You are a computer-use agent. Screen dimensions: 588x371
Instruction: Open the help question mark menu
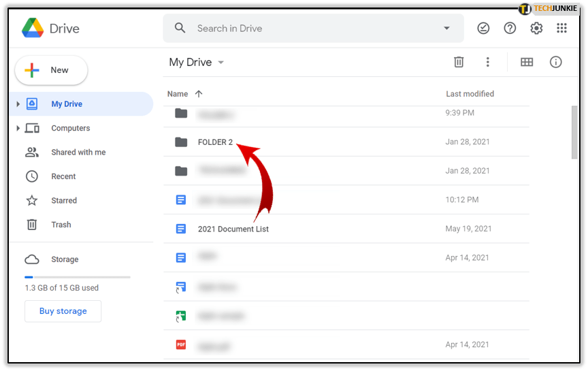click(x=510, y=28)
